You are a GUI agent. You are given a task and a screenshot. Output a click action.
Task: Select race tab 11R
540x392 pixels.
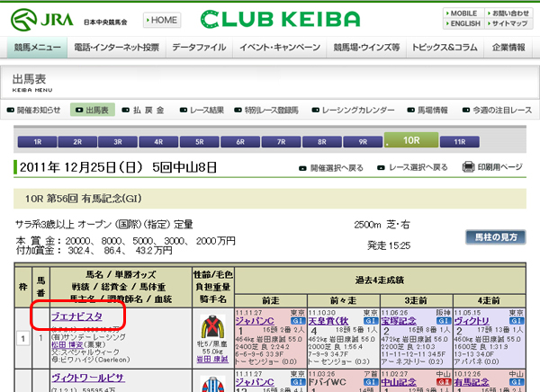(x=459, y=142)
